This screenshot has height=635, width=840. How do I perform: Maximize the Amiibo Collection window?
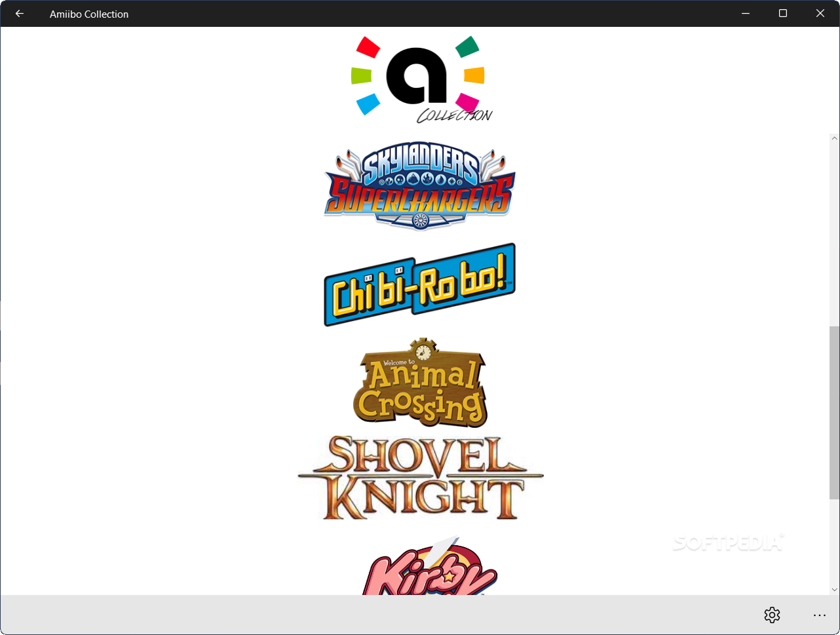pyautogui.click(x=783, y=13)
